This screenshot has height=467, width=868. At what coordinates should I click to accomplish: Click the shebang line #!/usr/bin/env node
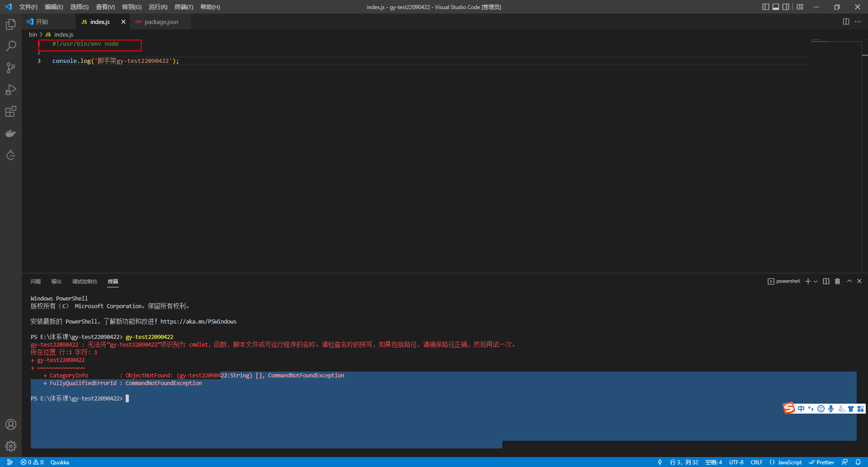coord(85,44)
